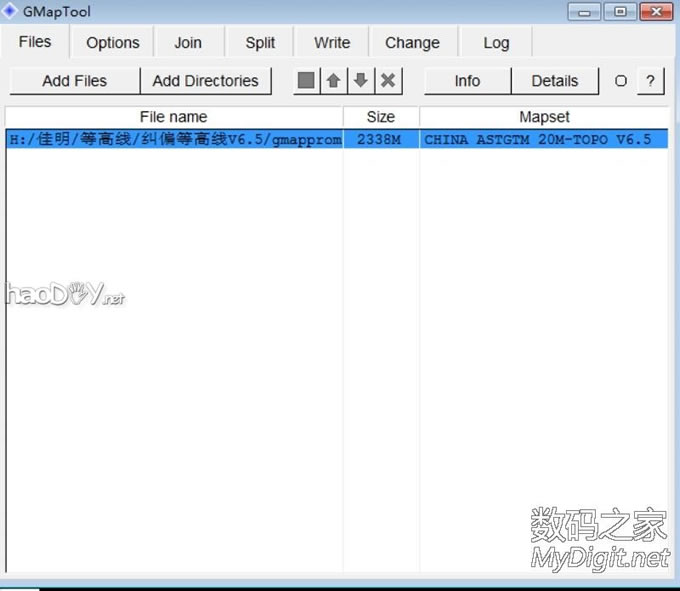Open Details for the selected map
The height and width of the screenshot is (591, 680).
[x=554, y=81]
